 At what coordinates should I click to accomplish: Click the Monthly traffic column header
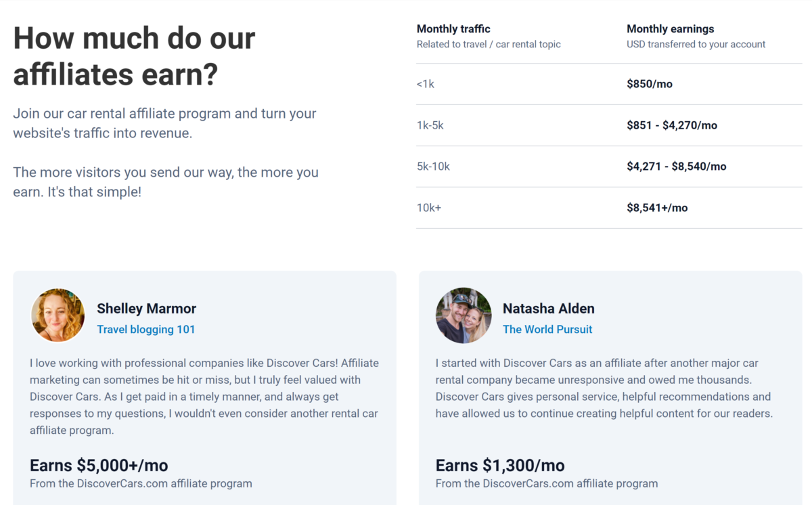[x=453, y=29]
